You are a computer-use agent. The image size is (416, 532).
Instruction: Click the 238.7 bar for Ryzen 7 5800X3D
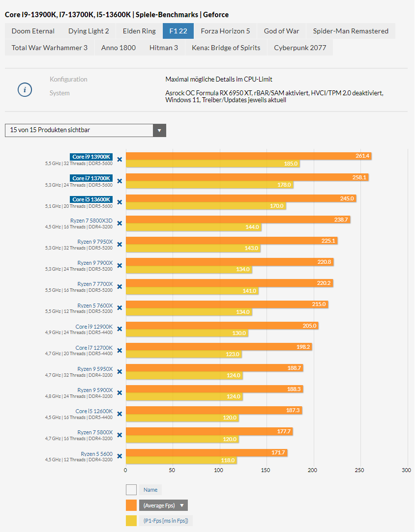(238, 220)
